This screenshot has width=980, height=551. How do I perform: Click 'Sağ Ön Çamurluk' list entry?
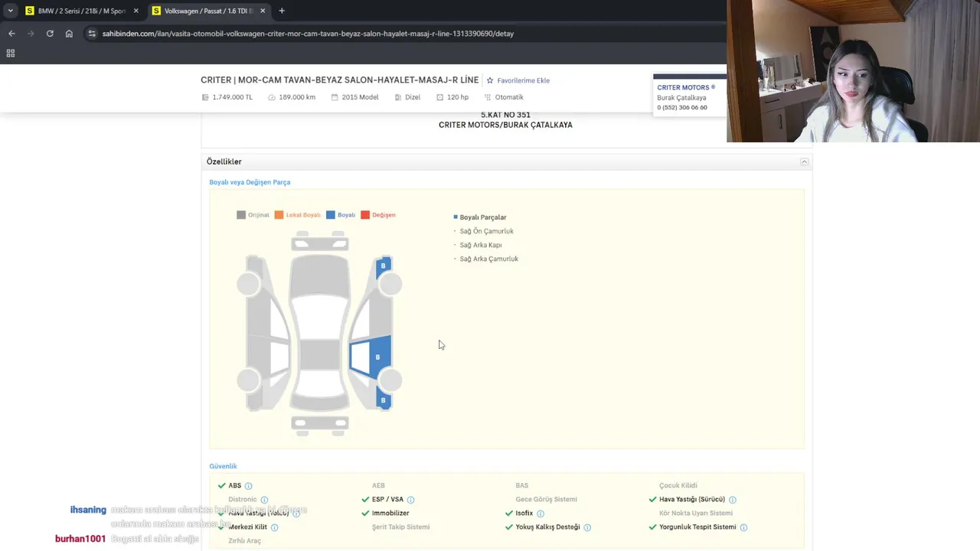coord(486,231)
